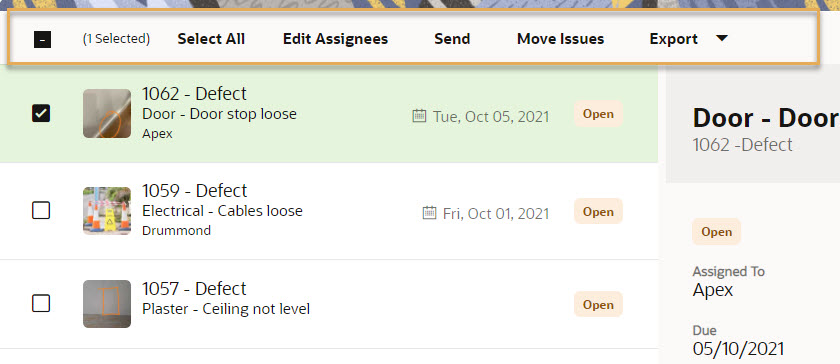
Task: Click the calendar icon beside Fri, Oct 01, 2021
Action: (x=429, y=213)
